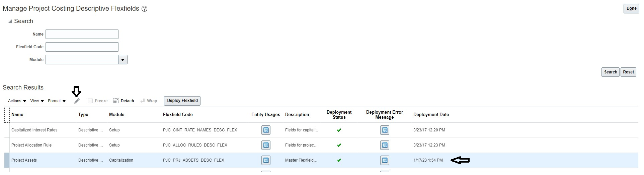Click the Deployment Status column header

(x=339, y=115)
